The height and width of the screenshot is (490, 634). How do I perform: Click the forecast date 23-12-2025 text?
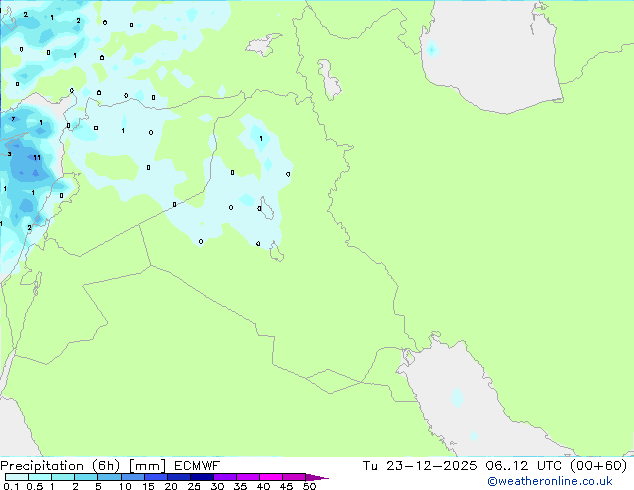(431, 466)
